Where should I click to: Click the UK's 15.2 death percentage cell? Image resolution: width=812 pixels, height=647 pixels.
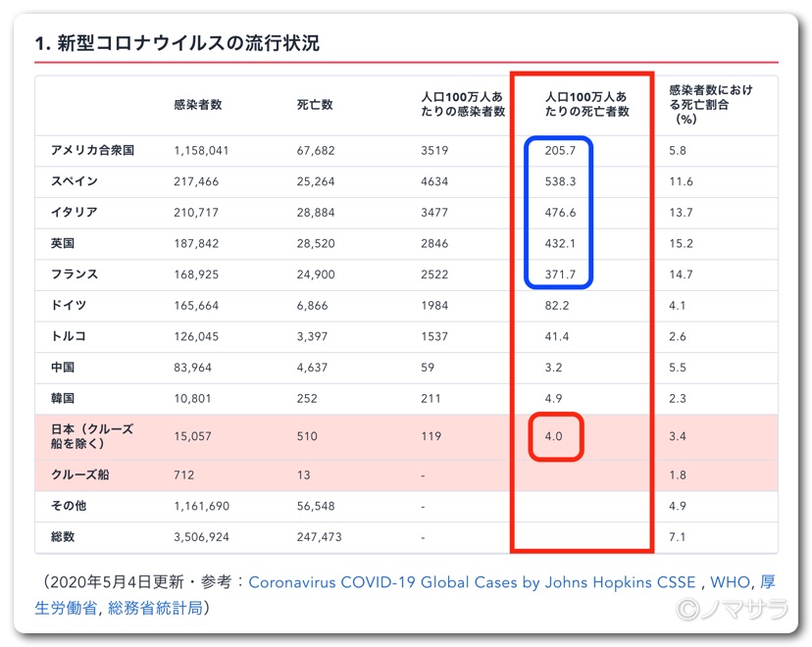coord(681,244)
